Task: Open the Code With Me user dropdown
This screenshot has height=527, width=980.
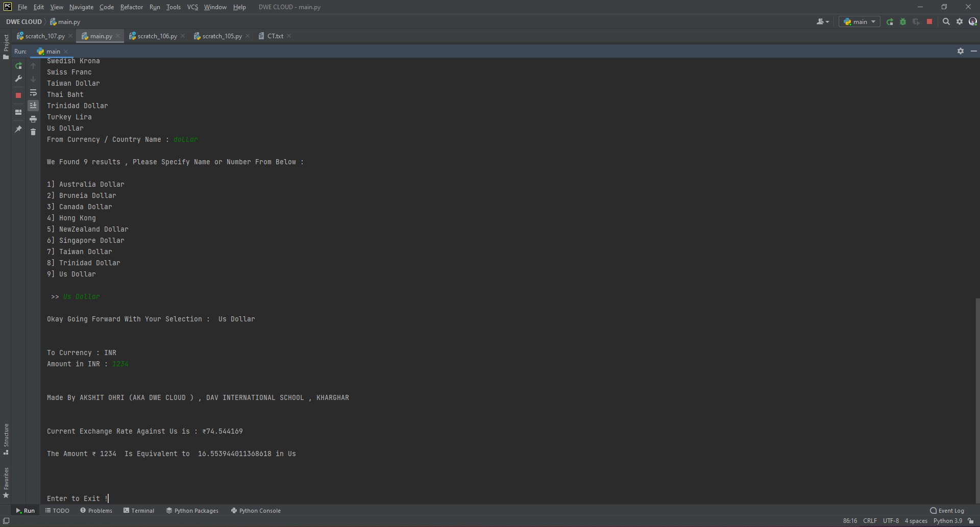Action: tap(822, 22)
